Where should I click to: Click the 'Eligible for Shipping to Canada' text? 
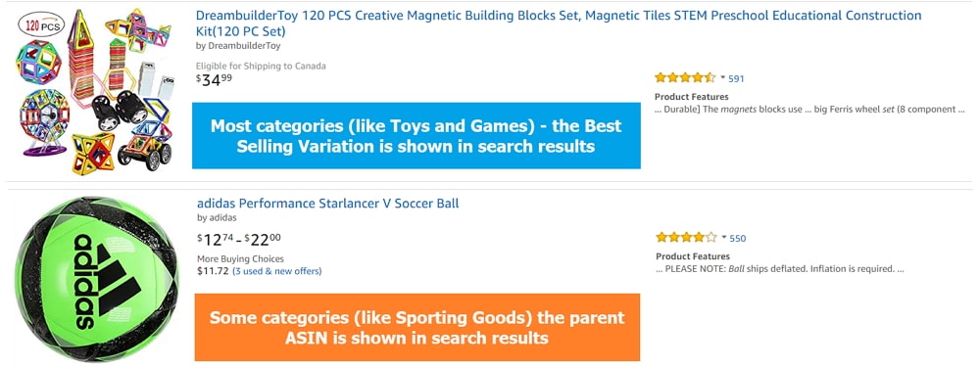(x=261, y=66)
